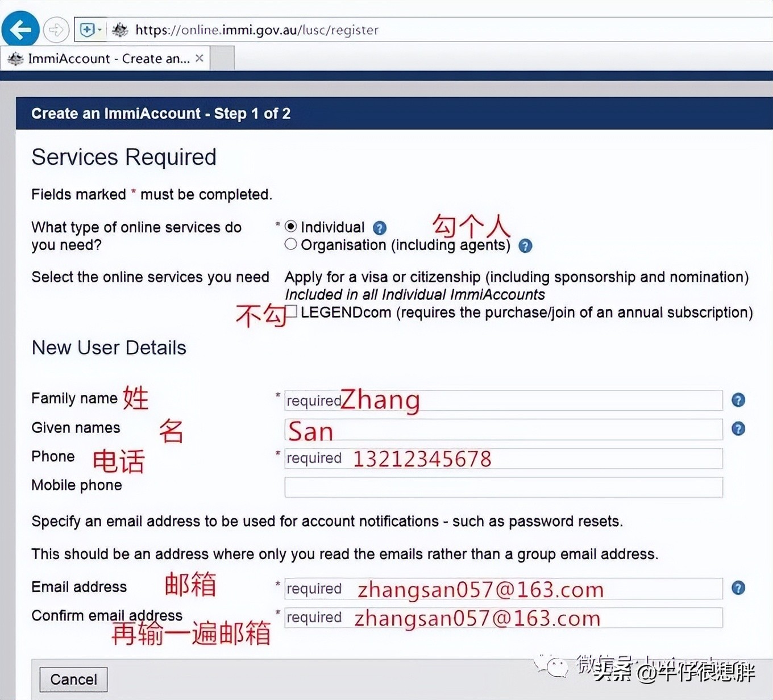Click the site favicon in the address bar
This screenshot has width=773, height=700.
click(x=120, y=30)
